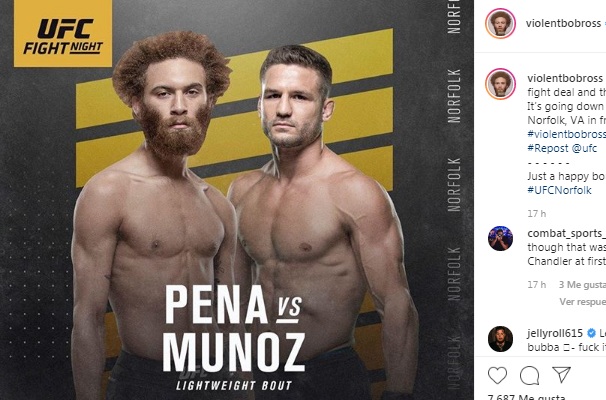The height and width of the screenshot is (400, 606).
Task: Click jellyroll615 verified badge
Action: pos(591,333)
